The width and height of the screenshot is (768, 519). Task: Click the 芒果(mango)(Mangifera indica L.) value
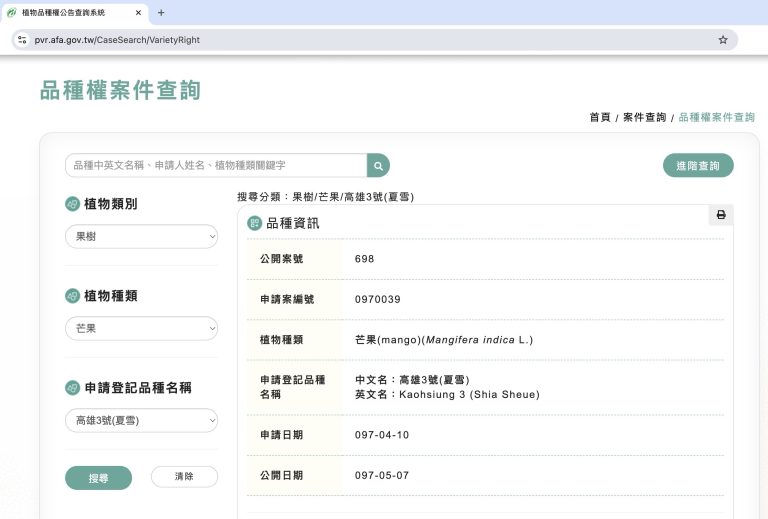tap(444, 340)
